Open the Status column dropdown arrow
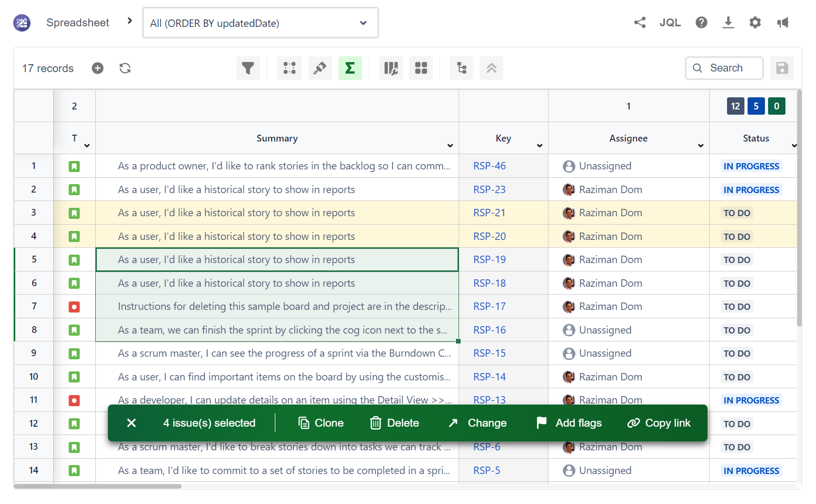 (x=794, y=146)
